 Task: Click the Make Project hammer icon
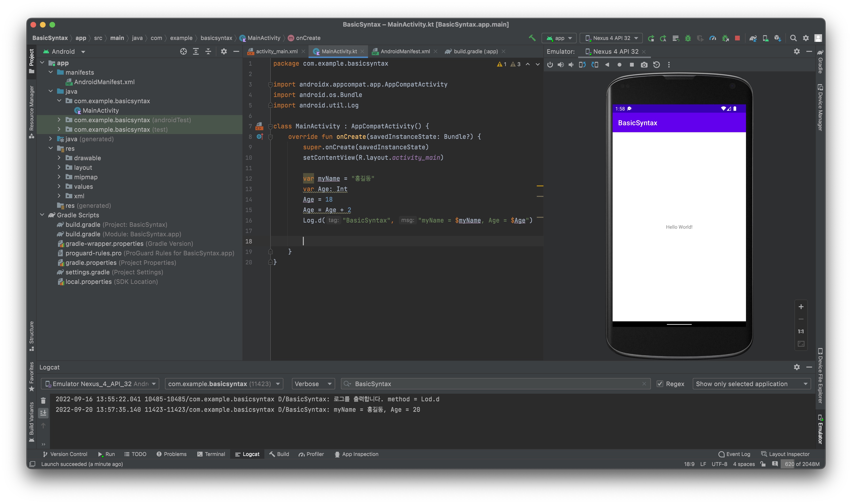532,38
